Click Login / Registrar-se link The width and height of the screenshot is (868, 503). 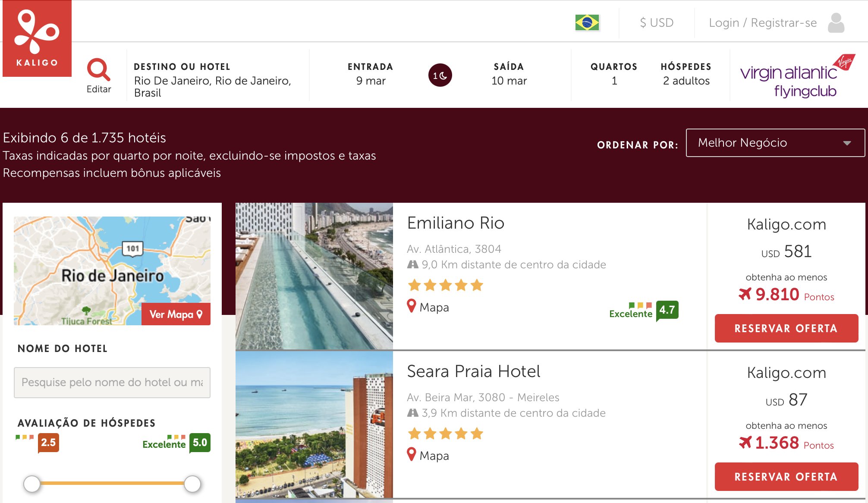pyautogui.click(x=763, y=22)
